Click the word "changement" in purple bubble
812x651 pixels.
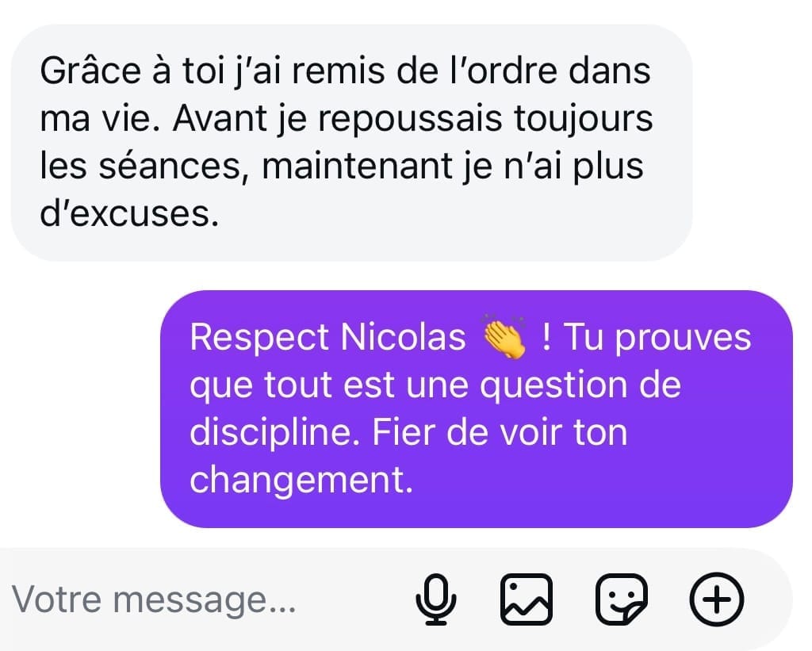click(x=301, y=481)
